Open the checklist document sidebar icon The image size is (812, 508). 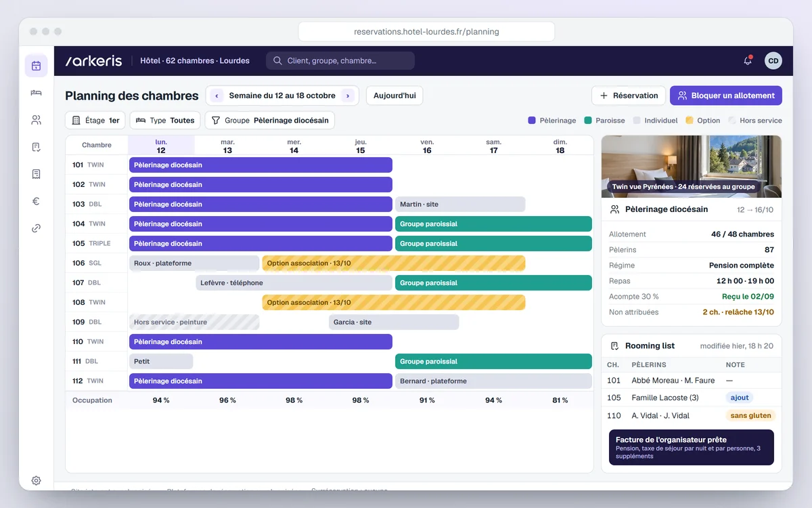click(x=36, y=147)
